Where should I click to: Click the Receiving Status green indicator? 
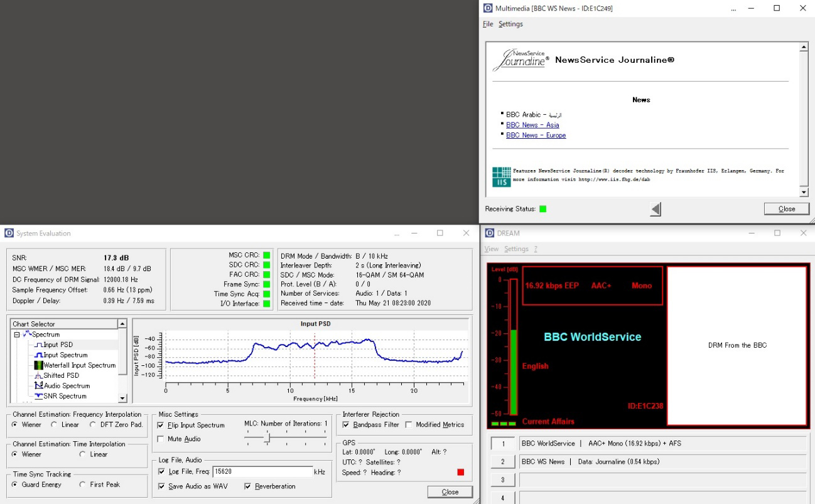click(x=543, y=209)
